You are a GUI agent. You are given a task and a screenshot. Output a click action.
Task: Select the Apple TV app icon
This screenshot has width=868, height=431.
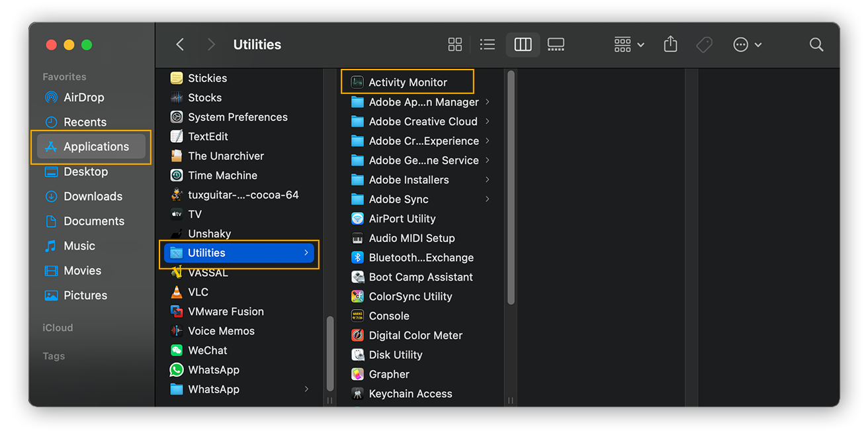177,214
